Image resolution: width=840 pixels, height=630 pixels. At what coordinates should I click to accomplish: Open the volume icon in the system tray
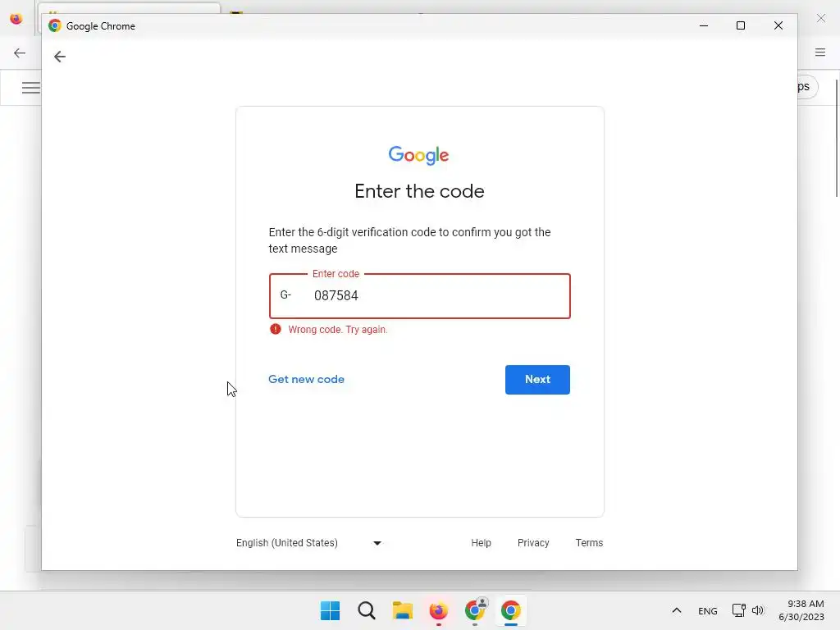(x=757, y=610)
